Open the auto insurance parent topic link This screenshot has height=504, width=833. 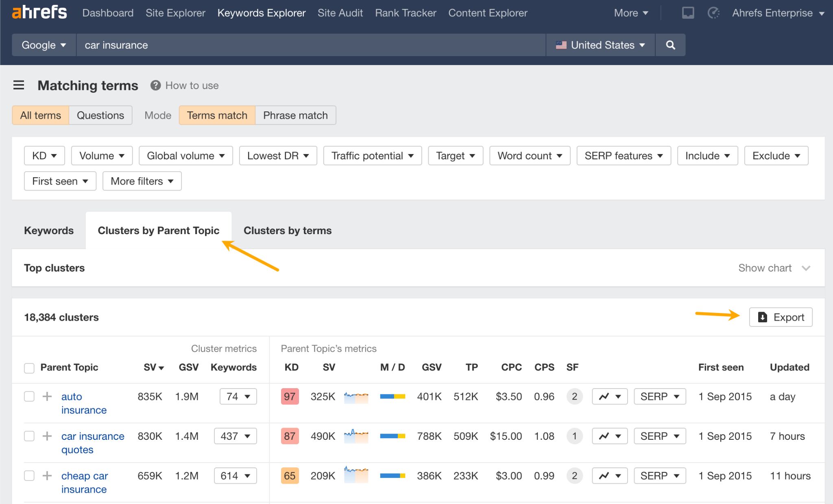[x=84, y=403]
